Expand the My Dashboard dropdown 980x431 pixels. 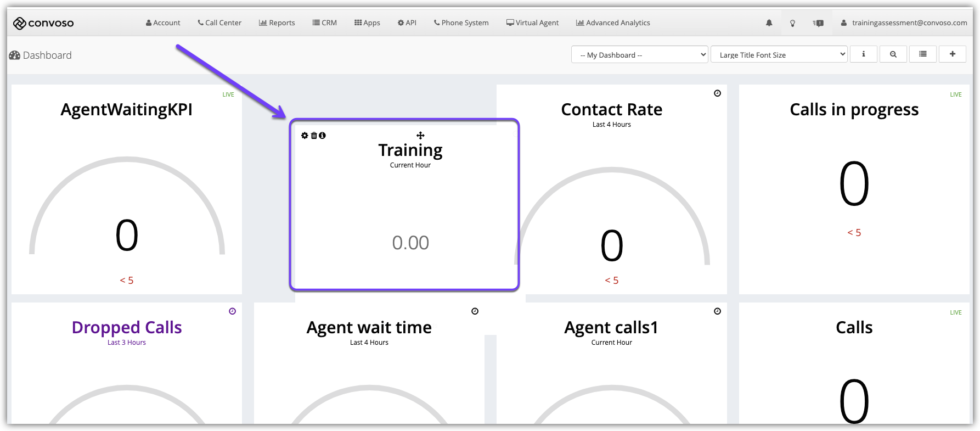coord(639,55)
